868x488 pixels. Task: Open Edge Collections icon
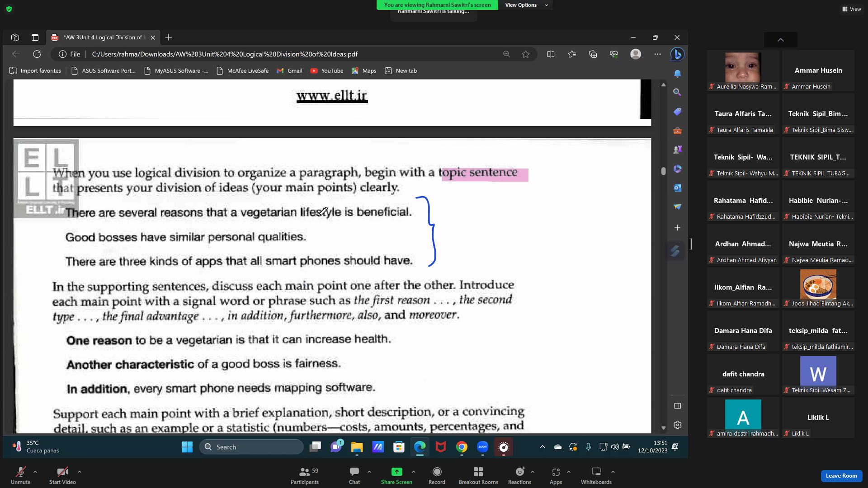pyautogui.click(x=593, y=54)
